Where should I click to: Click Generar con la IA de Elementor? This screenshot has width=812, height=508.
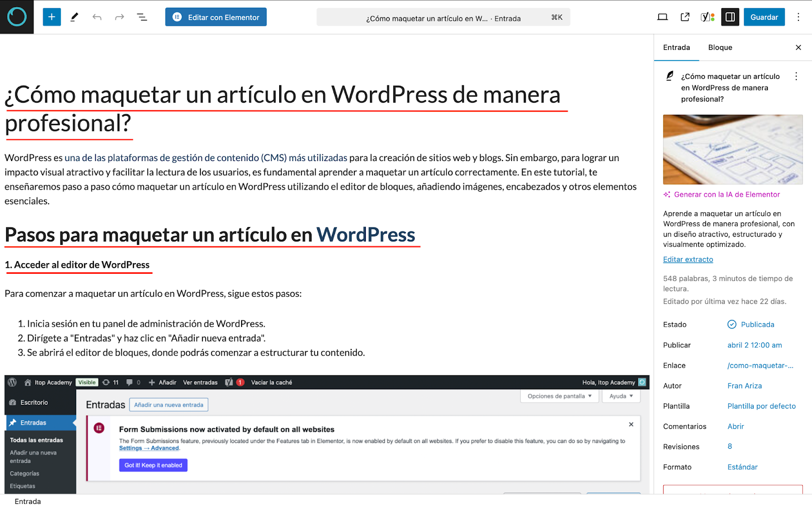click(x=721, y=195)
